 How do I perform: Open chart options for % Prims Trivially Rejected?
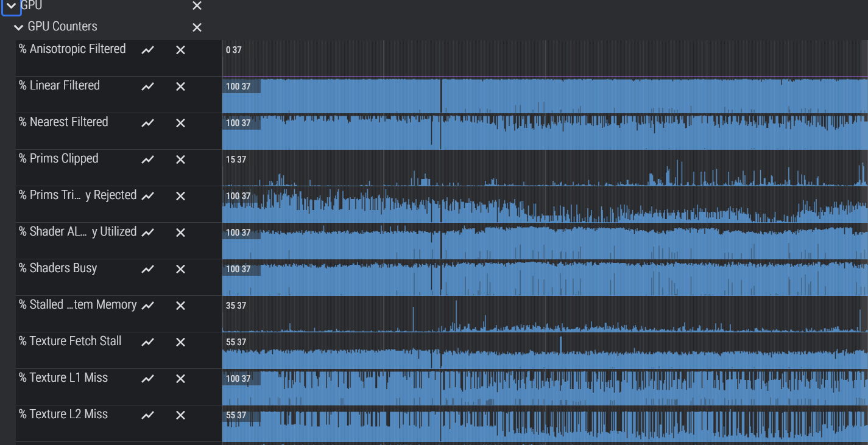click(x=147, y=196)
